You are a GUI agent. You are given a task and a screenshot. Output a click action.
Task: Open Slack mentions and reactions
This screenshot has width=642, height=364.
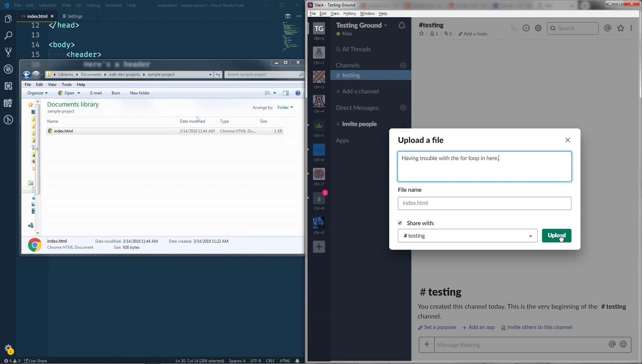point(608,28)
